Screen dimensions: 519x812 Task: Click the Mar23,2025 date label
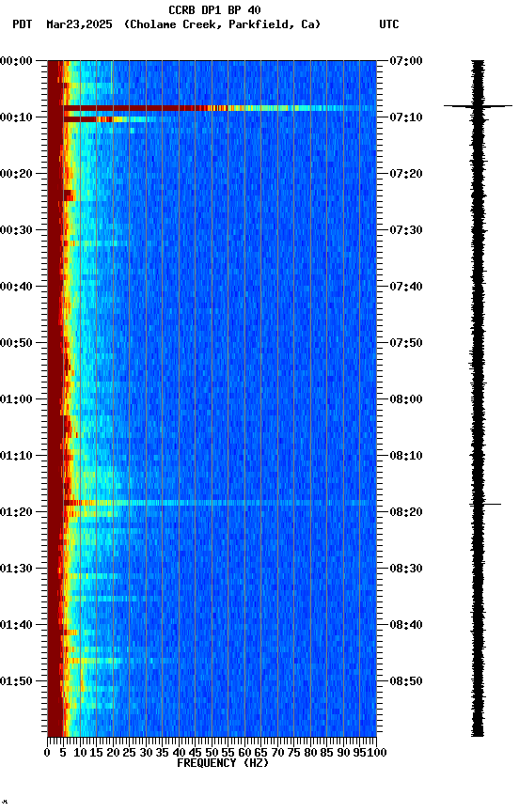tap(79, 24)
